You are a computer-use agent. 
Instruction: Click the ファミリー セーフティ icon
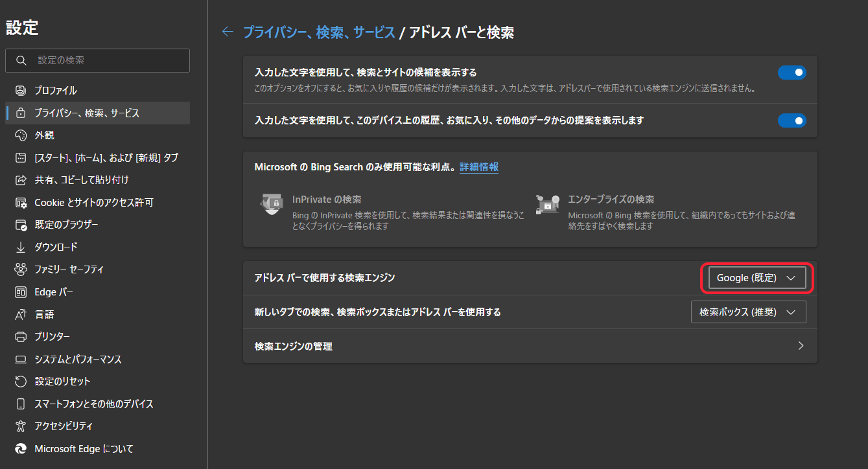pos(21,269)
